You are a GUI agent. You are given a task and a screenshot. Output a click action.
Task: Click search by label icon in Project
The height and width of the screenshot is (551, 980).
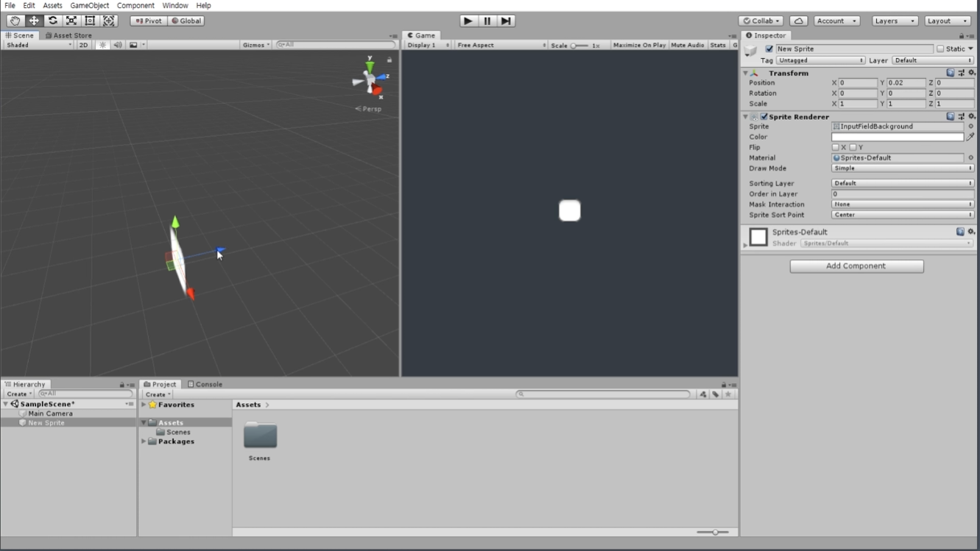pos(716,394)
